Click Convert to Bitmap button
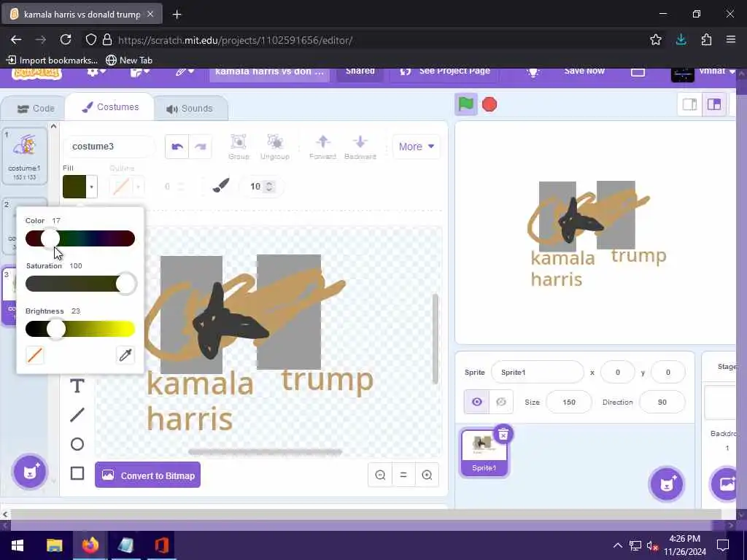747x560 pixels. tap(147, 475)
